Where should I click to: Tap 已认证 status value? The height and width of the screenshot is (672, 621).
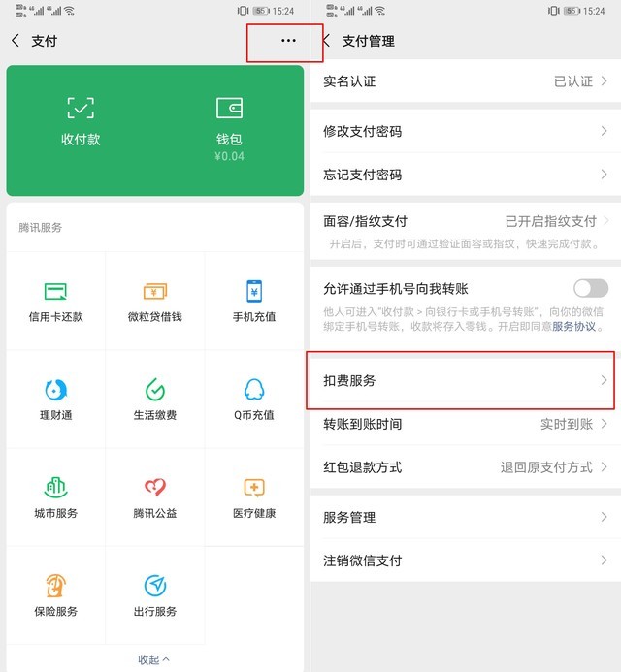[573, 81]
